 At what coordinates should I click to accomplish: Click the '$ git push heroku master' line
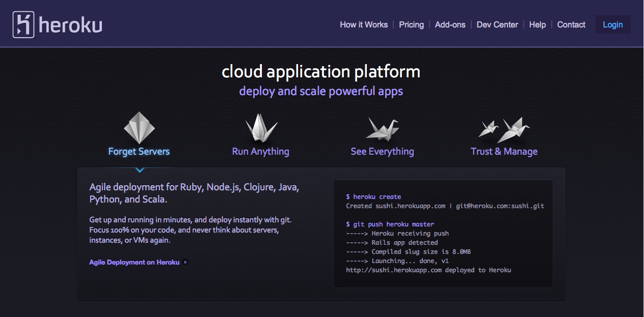tap(390, 224)
